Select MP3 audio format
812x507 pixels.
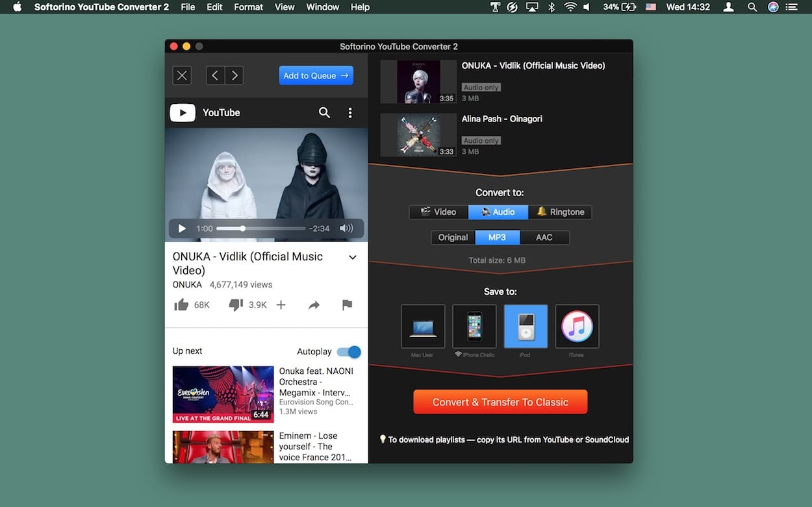pos(497,237)
